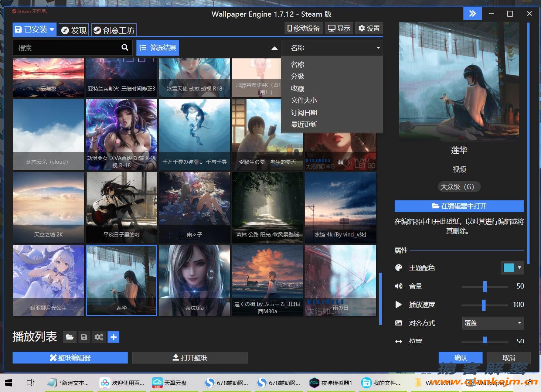Collapse side panel double-arrow button
This screenshot has width=541, height=392.
[473, 14]
